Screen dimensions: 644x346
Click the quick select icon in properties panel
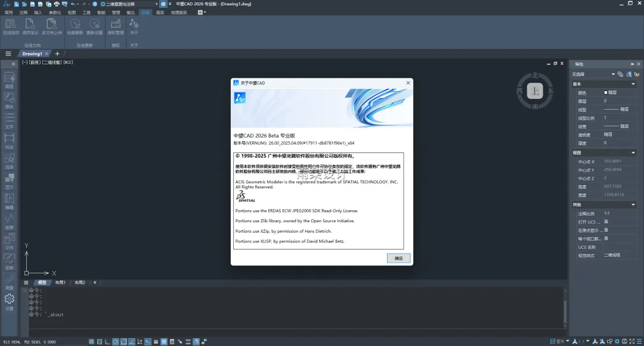click(x=637, y=74)
